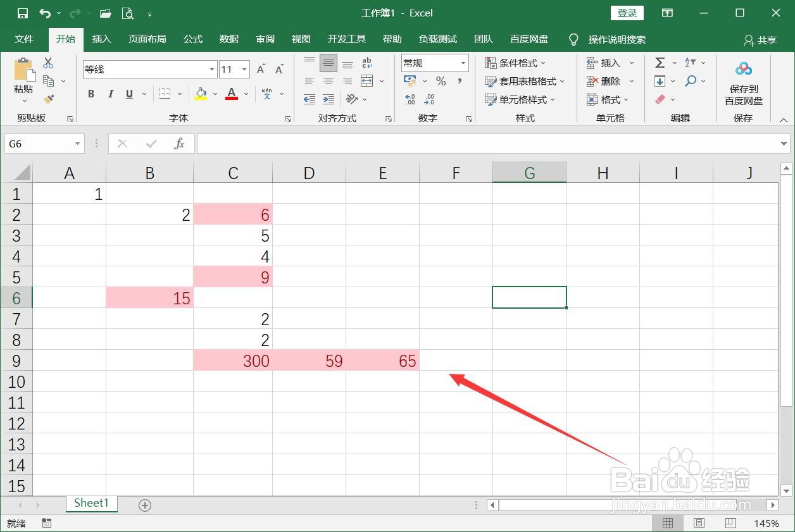Screen dimensions: 795x532
Task: Click the text orientation icon
Action: [353, 99]
